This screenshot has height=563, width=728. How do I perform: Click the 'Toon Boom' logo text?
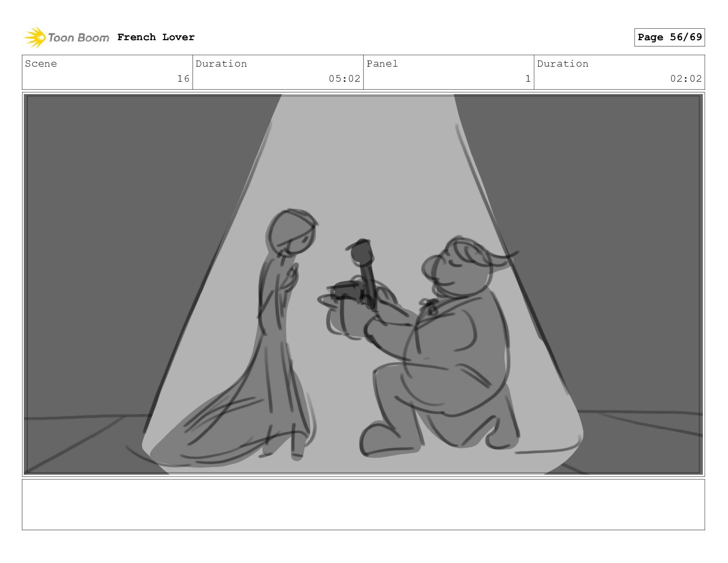point(79,38)
